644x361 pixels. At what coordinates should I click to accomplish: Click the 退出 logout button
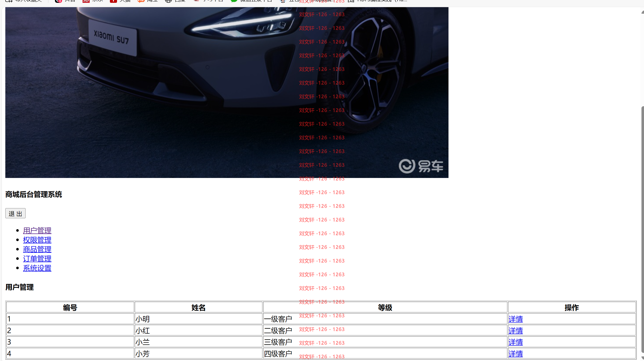15,213
